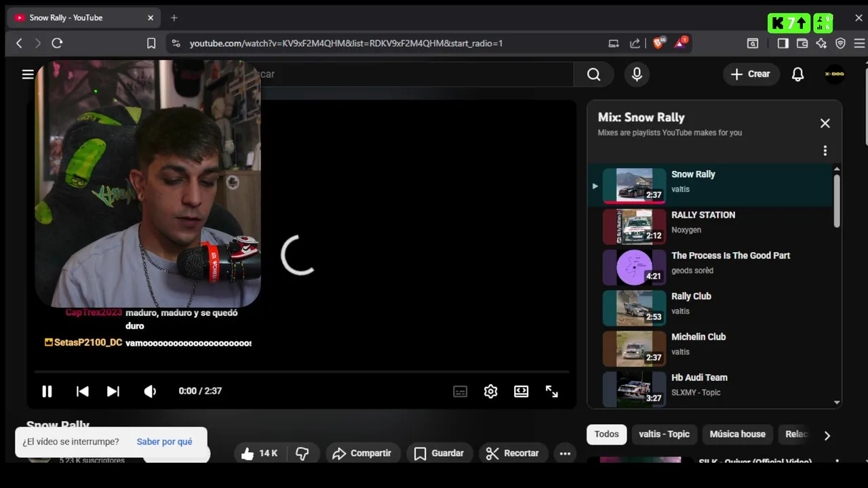Screen dimensions: 868x488
Task: Open the notifications bell
Action: (798, 75)
